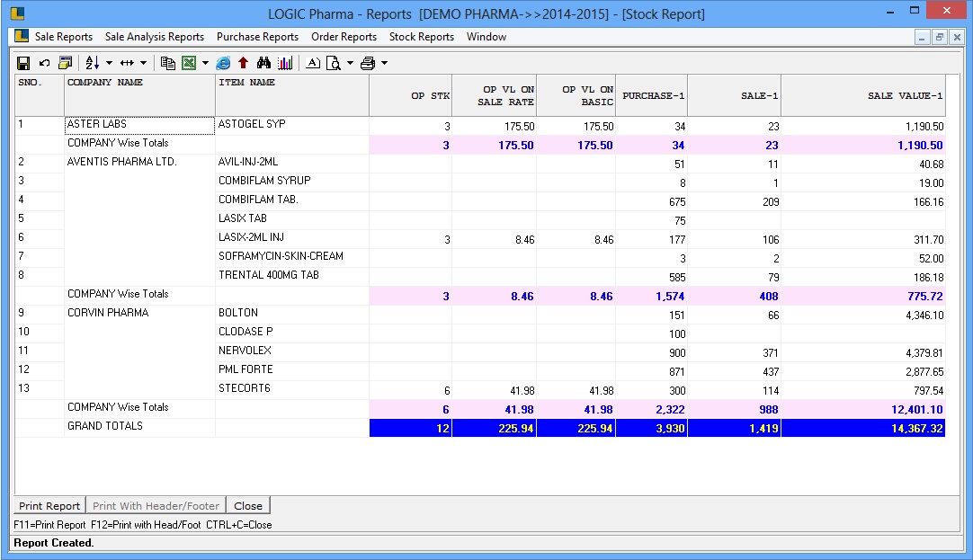This screenshot has height=560, width=973.
Task: Click the red up arrow icon
Action: click(x=243, y=63)
